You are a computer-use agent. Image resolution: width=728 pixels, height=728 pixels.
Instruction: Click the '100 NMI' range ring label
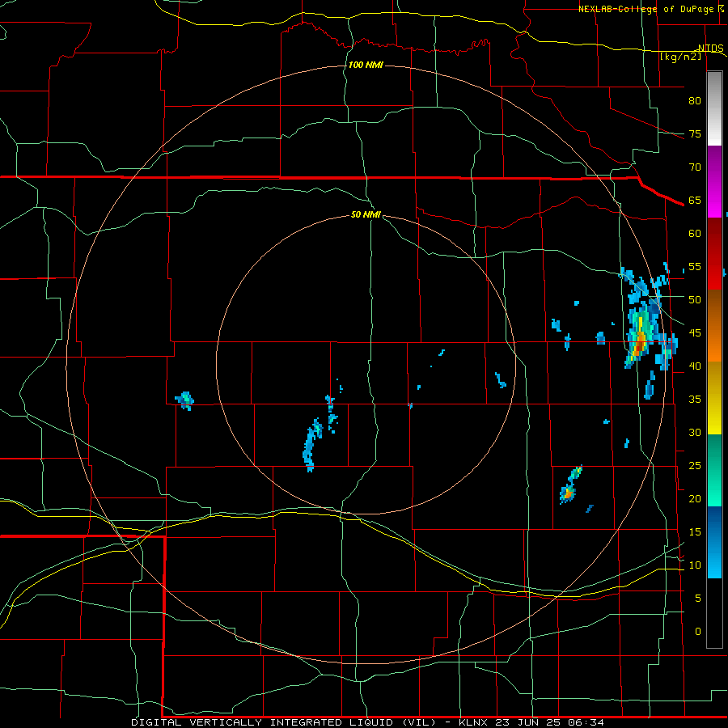point(366,65)
